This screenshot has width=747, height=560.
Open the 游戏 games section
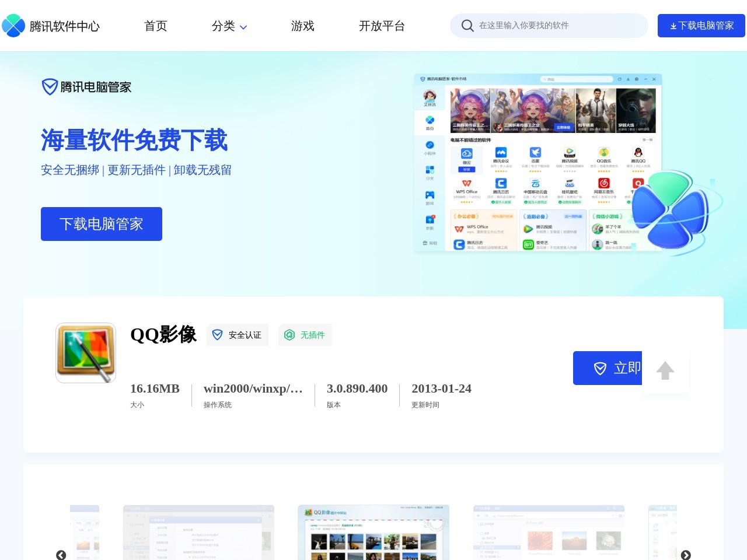(302, 26)
